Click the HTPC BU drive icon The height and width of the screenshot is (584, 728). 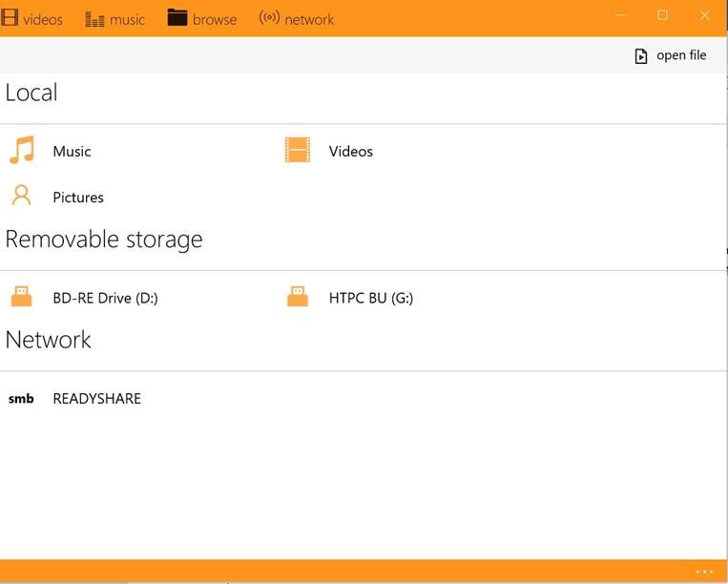tap(298, 297)
